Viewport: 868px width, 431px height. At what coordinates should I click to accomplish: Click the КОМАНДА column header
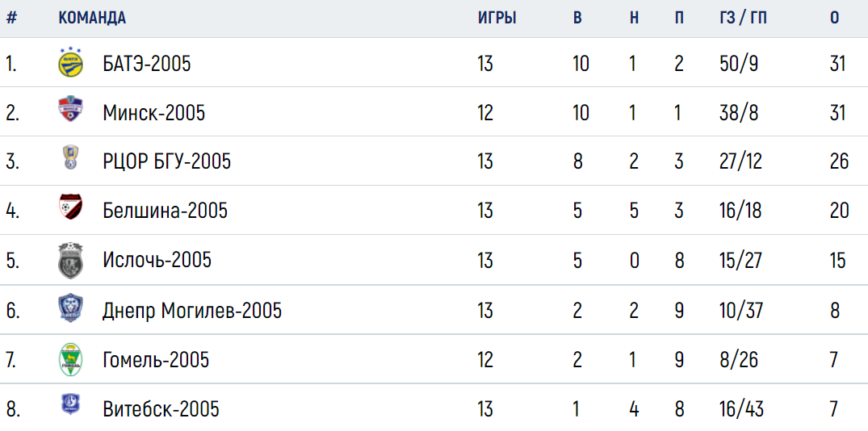[92, 18]
